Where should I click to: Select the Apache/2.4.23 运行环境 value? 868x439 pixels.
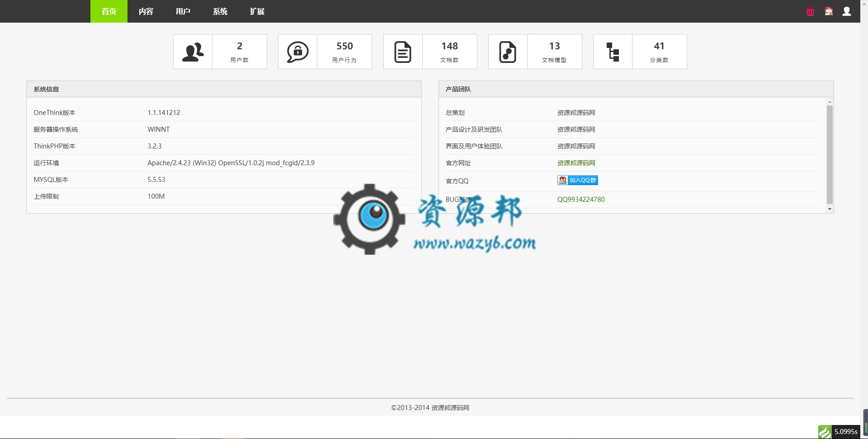tap(231, 163)
